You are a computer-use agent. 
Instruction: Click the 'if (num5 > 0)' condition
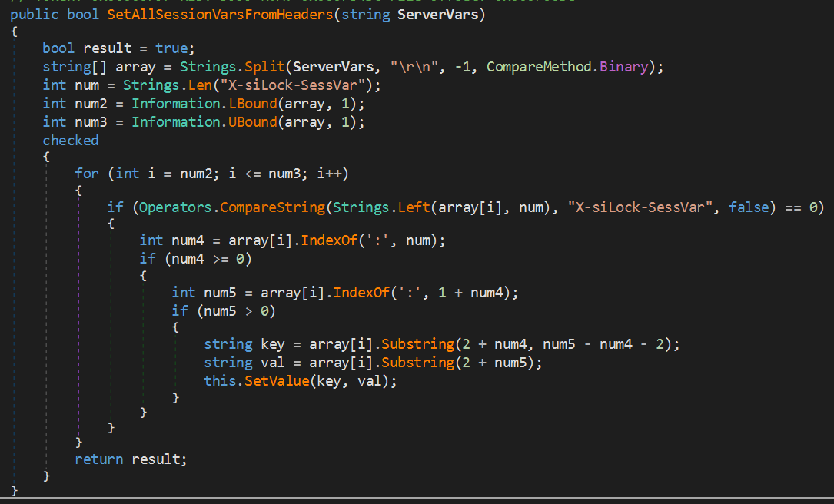tap(224, 311)
